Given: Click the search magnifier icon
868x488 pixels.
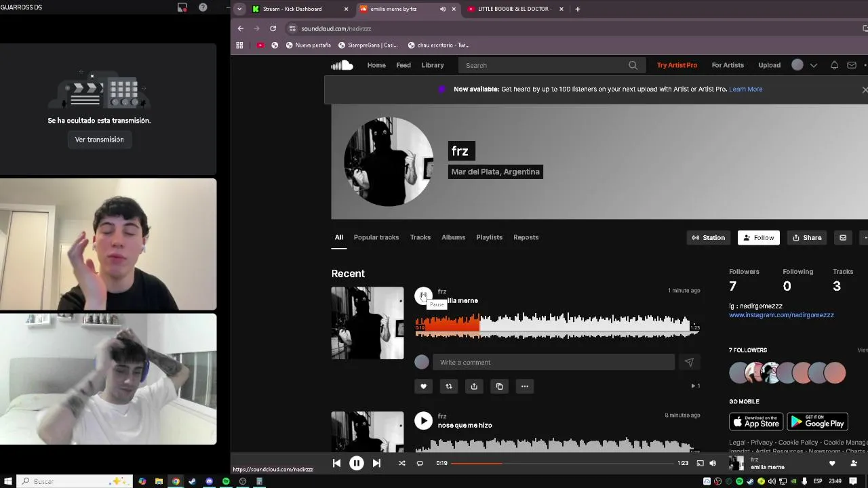Looking at the screenshot, I should coord(633,65).
